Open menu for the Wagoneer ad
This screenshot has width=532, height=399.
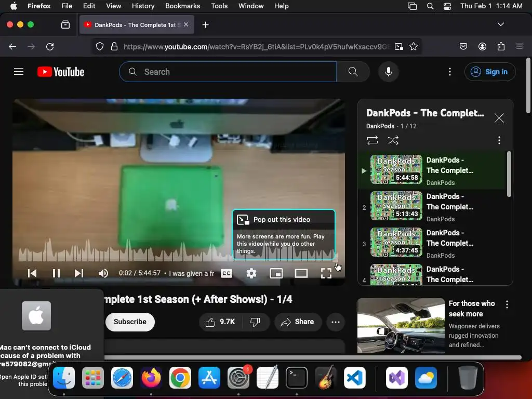[507, 304]
